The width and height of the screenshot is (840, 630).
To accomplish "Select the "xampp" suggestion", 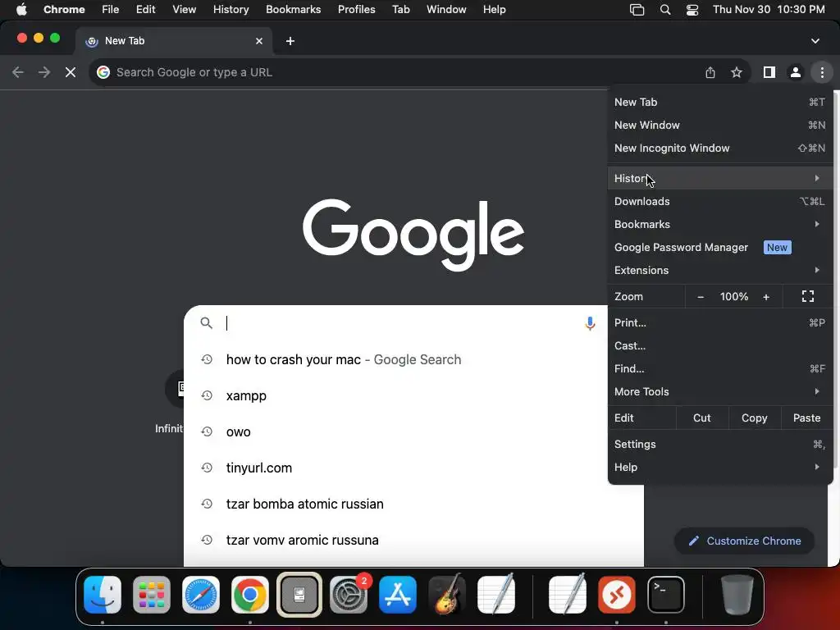I will click(413, 395).
